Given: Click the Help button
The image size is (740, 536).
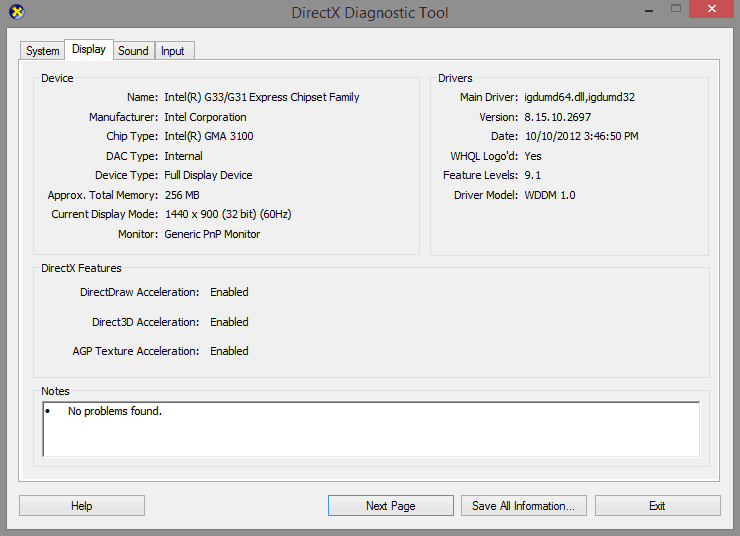Looking at the screenshot, I should (x=82, y=506).
